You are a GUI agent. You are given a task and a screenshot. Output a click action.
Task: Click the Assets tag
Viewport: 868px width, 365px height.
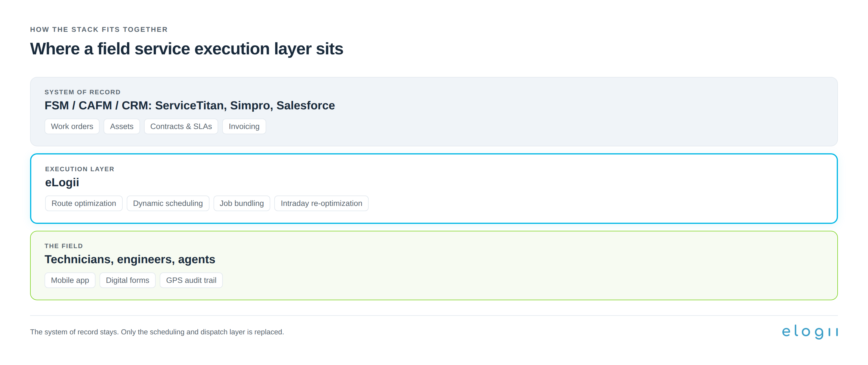(x=122, y=126)
